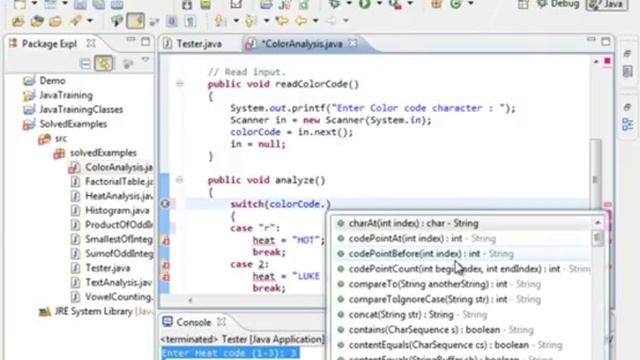This screenshot has width=640, height=360.
Task: Toggle Show Whitespace Characters icon
Action: tap(190, 21)
